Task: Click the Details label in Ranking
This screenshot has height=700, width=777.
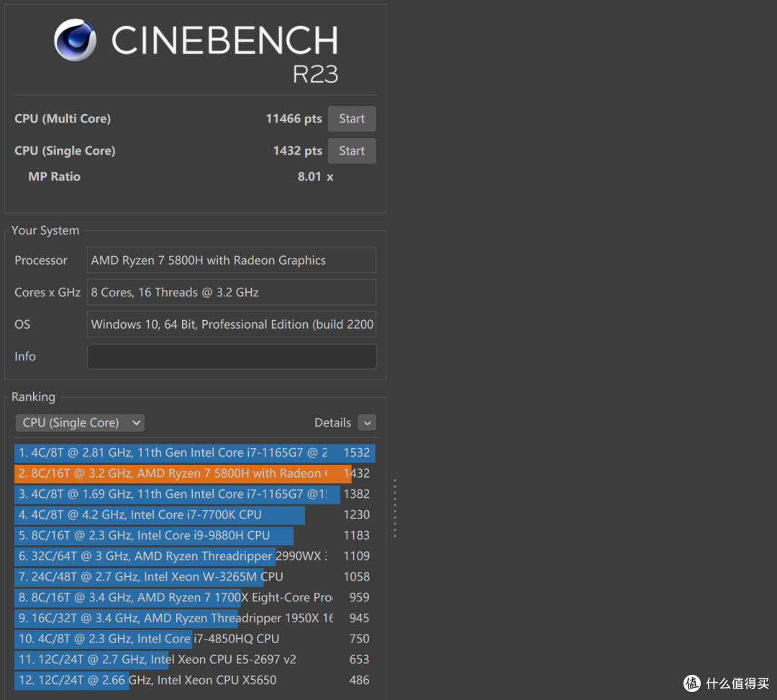Action: (x=332, y=422)
